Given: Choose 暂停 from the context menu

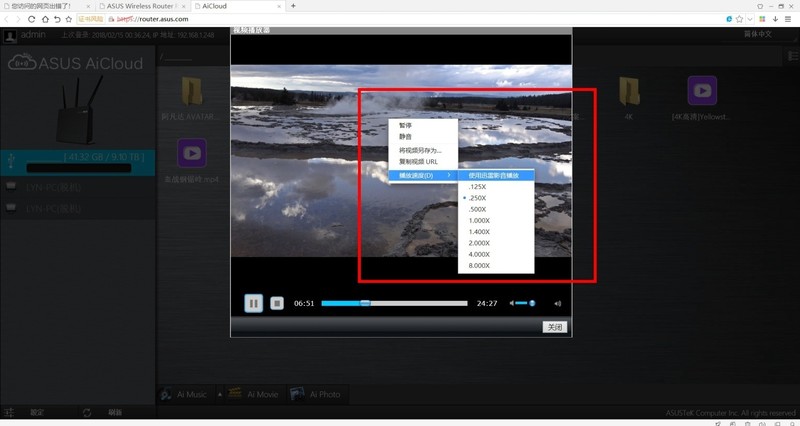Looking at the screenshot, I should (x=423, y=125).
